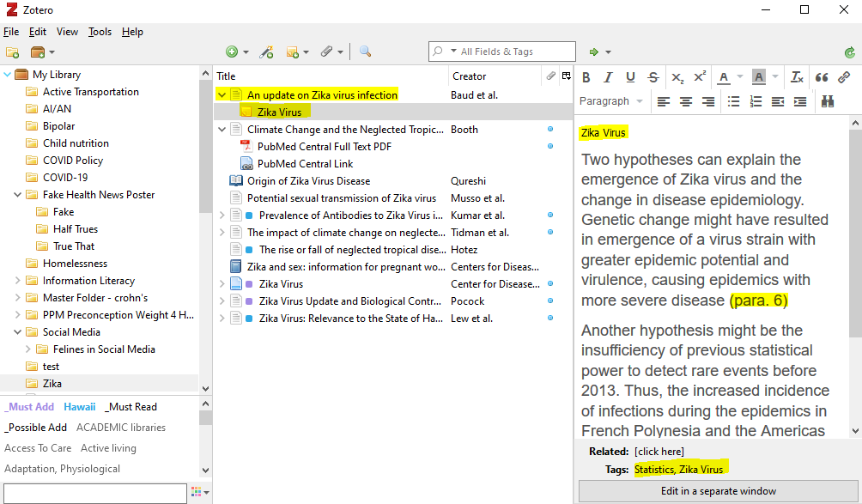The height and width of the screenshot is (504, 862).
Task: Select the PubMed Central Full Text PDF
Action: 325,147
